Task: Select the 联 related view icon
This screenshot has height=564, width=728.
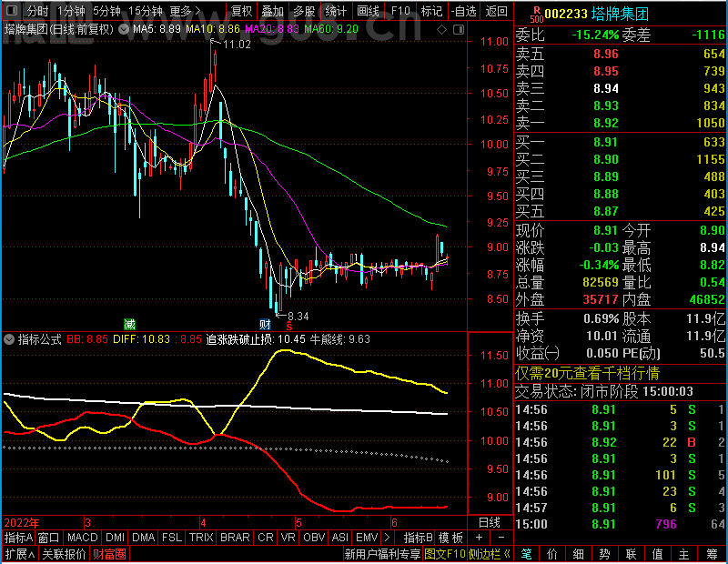Action: click(631, 554)
